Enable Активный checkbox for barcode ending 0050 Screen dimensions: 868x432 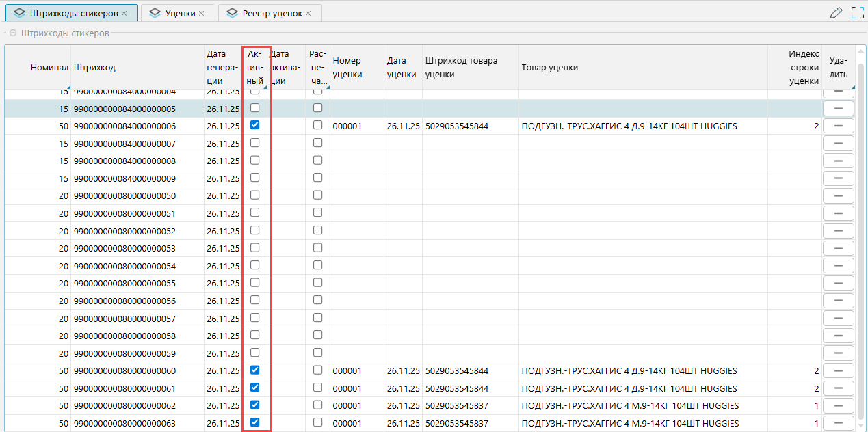tap(254, 195)
